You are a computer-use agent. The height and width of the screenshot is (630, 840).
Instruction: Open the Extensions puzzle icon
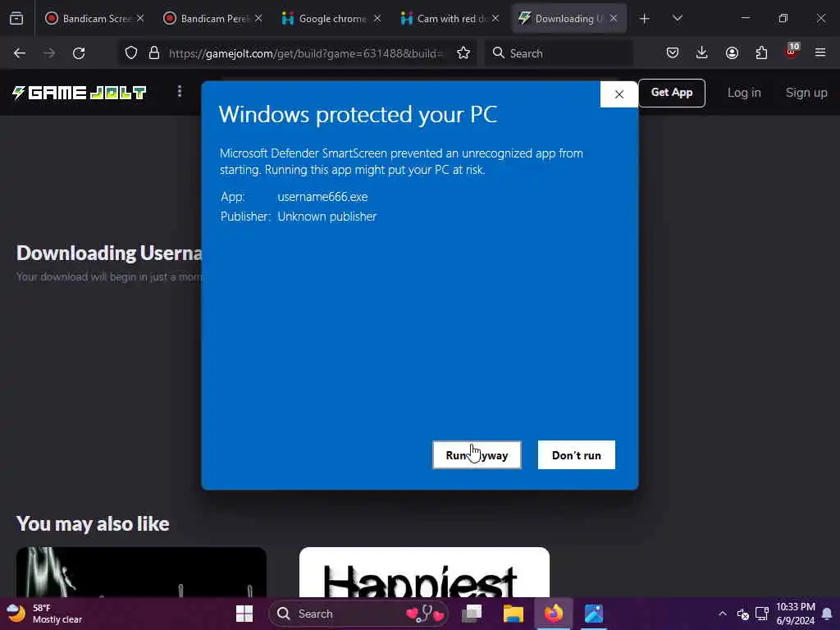(x=761, y=52)
